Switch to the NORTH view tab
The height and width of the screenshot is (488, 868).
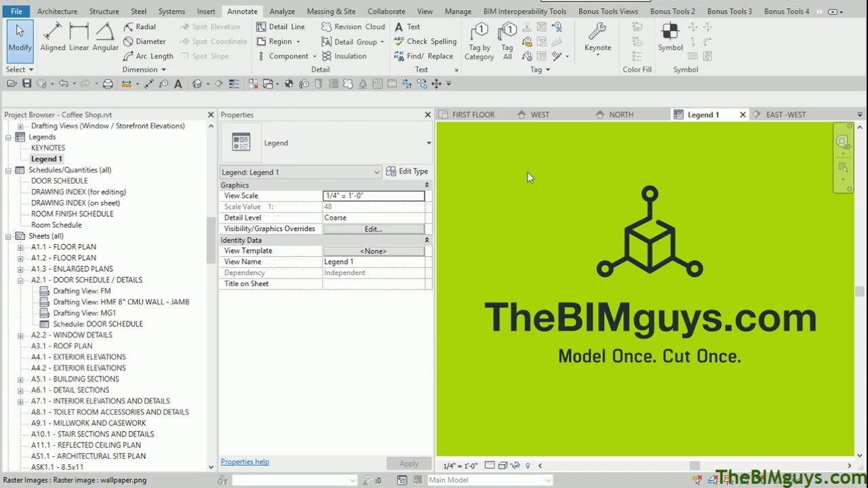[x=620, y=115]
